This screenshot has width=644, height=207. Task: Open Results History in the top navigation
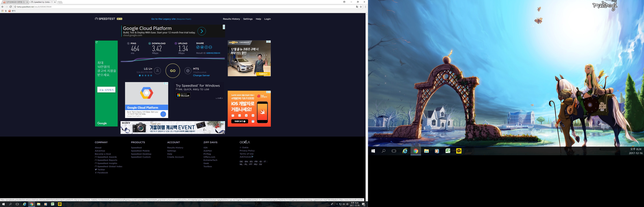231,19
